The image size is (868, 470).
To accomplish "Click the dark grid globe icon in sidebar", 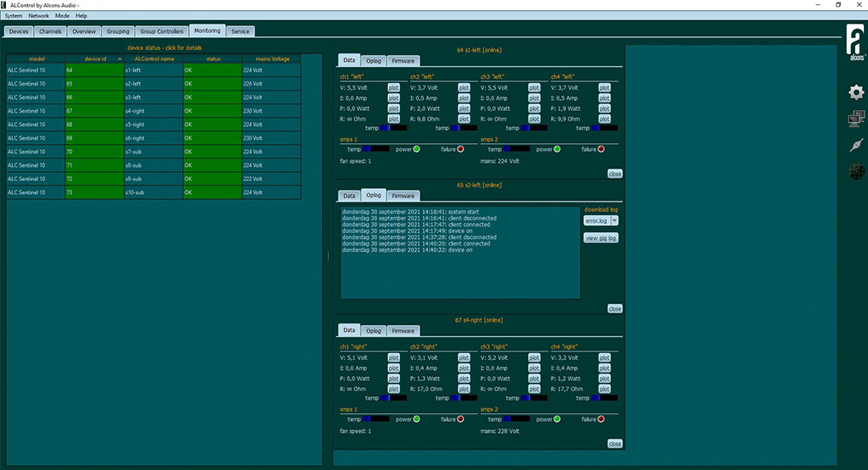I will (856, 171).
